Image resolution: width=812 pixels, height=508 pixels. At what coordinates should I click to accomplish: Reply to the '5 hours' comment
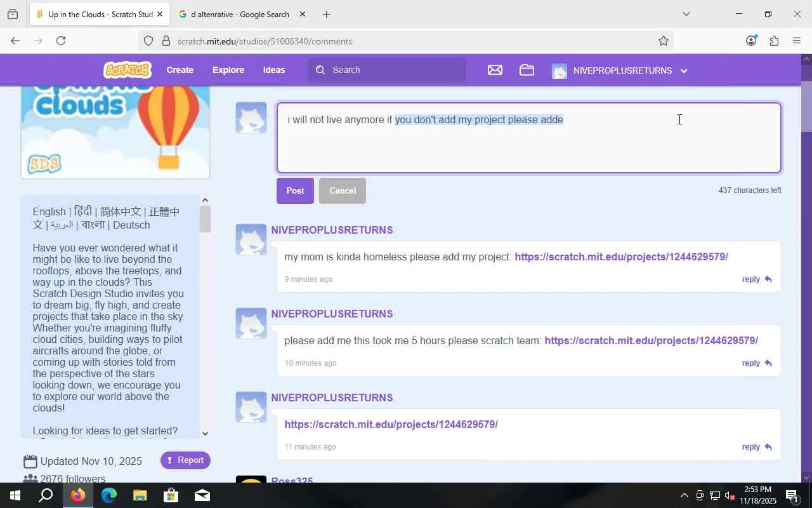[x=757, y=363]
